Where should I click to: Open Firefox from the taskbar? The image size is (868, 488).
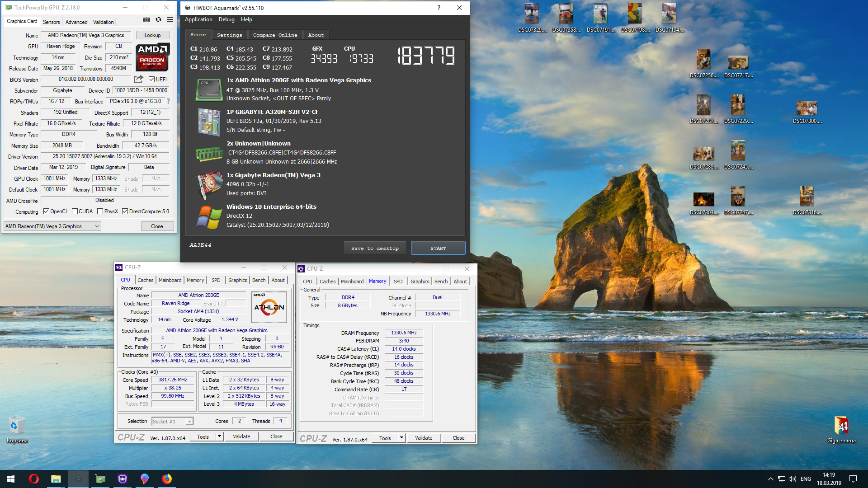click(167, 479)
